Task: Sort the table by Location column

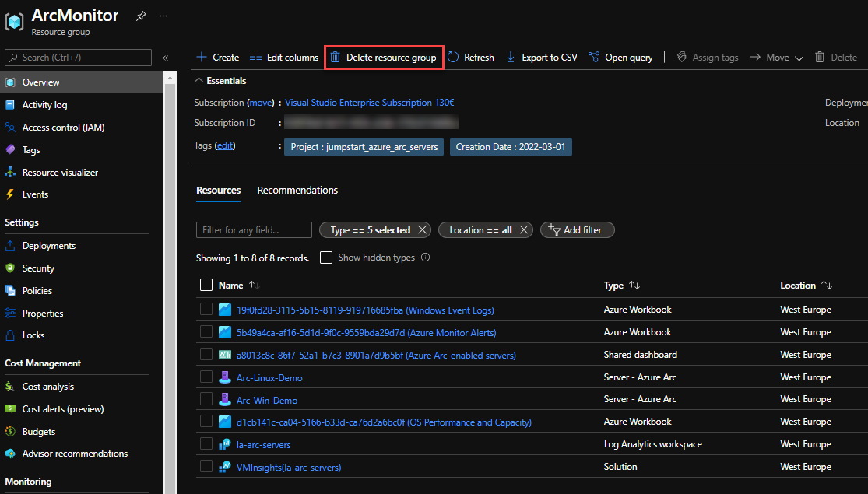Action: [x=806, y=285]
